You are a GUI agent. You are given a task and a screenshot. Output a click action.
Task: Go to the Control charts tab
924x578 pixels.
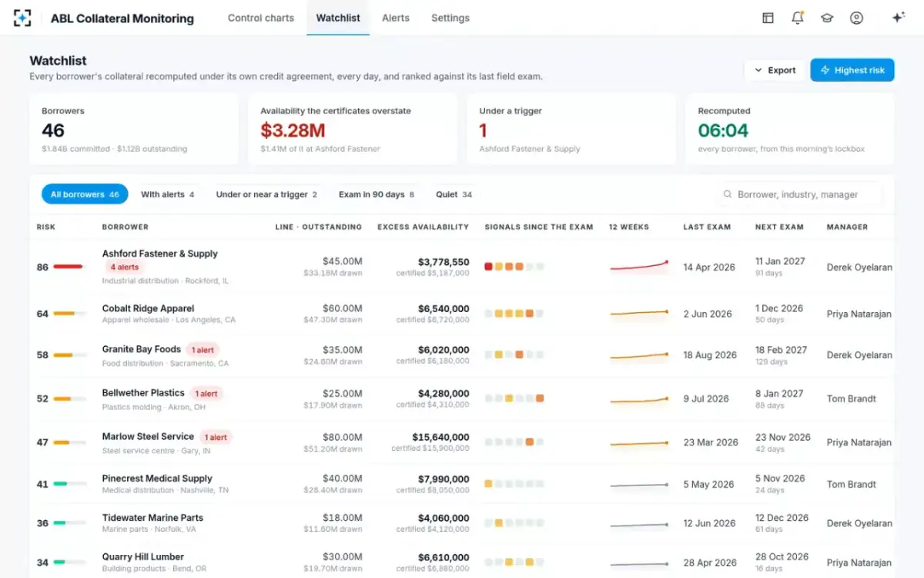[x=261, y=18]
